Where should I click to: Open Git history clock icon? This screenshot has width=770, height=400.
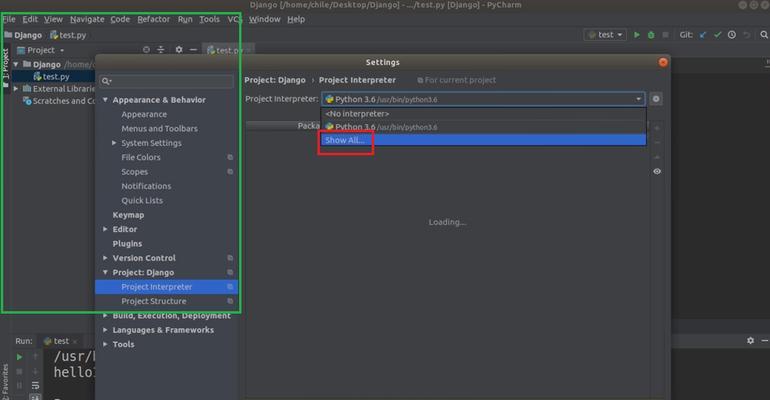732,35
